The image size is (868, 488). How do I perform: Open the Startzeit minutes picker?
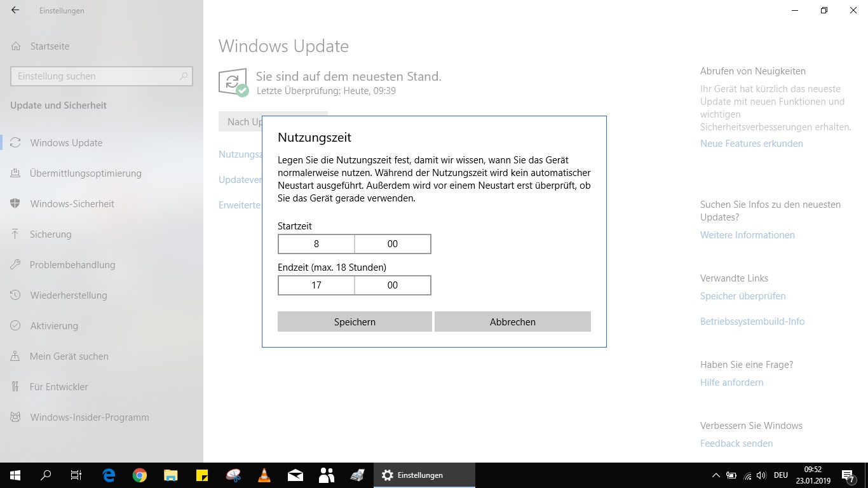click(393, 244)
